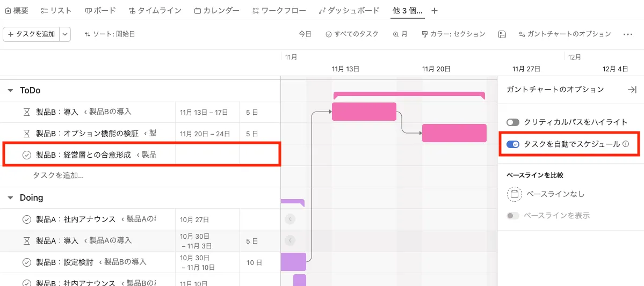644x286 pixels.
Task: Open the カラー: セクション color options
Action: pyautogui.click(x=453, y=34)
